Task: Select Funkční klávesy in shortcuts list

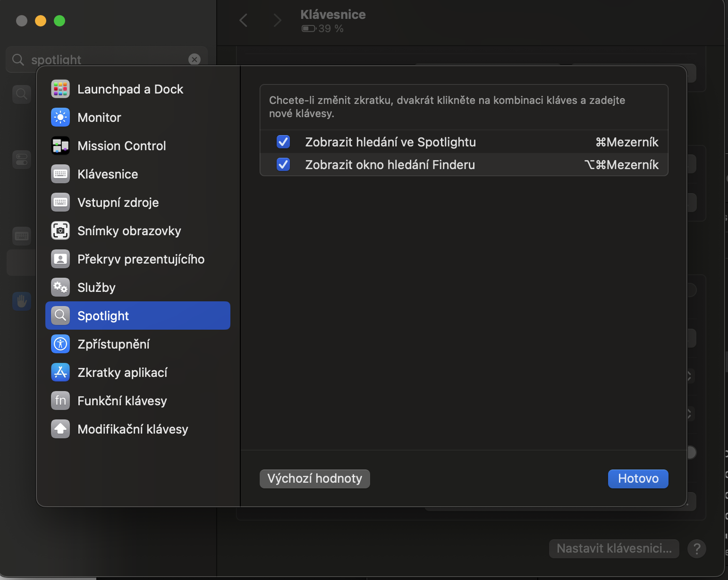Action: (x=138, y=401)
